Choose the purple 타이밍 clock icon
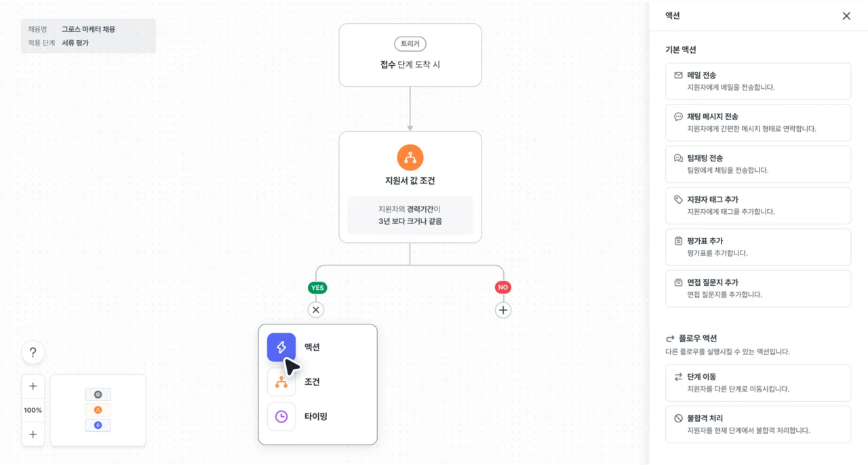868x465 pixels. 281,416
